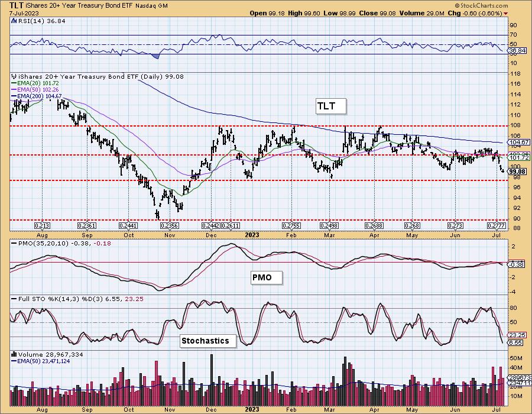Open the StockCharts.com copyright link
Screen dimensions: 532x414
point(481,5)
